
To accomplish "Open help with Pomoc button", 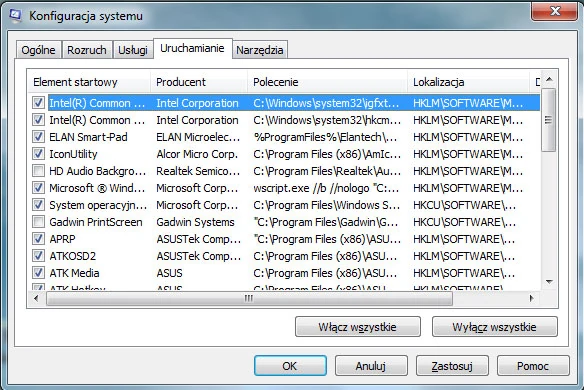I will tap(533, 366).
